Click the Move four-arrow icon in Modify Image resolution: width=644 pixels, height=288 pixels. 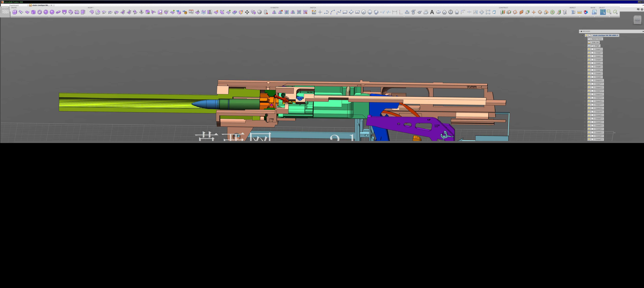pyautogui.click(x=247, y=12)
